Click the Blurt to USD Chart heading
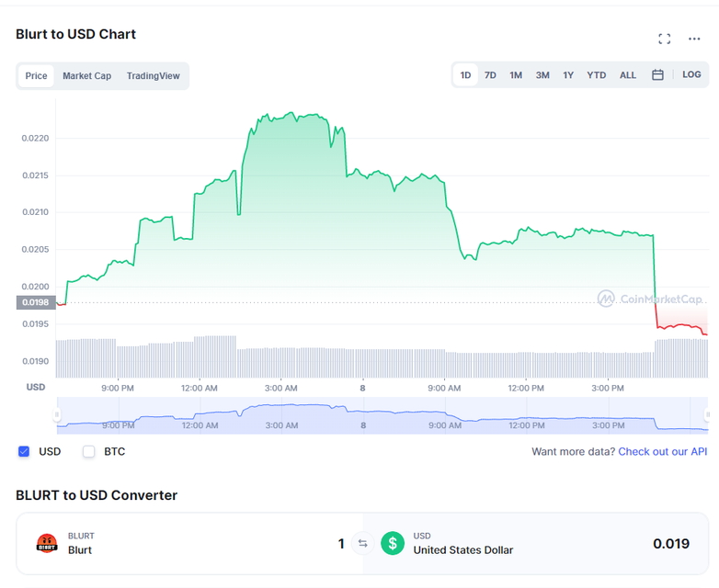Viewport: 719px width, 588px height. [x=75, y=34]
